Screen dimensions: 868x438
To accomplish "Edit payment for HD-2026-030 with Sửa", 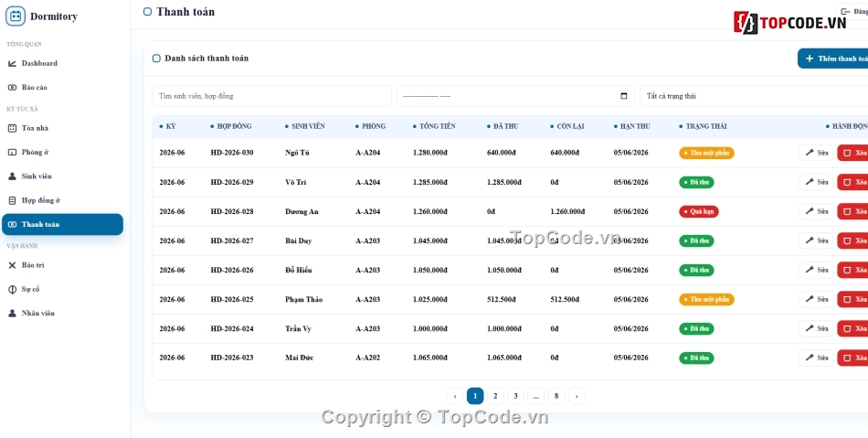I will pyautogui.click(x=816, y=153).
